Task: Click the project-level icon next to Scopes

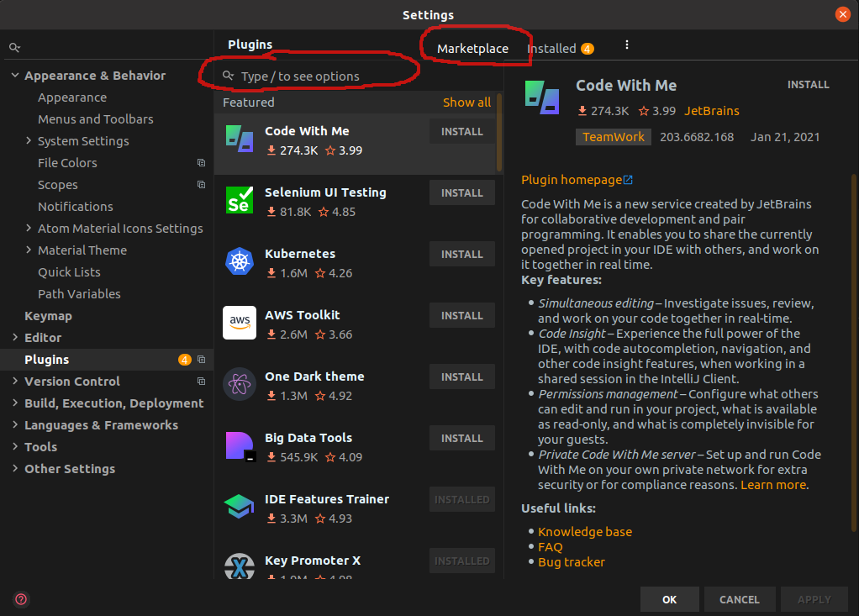Action: pos(201,185)
